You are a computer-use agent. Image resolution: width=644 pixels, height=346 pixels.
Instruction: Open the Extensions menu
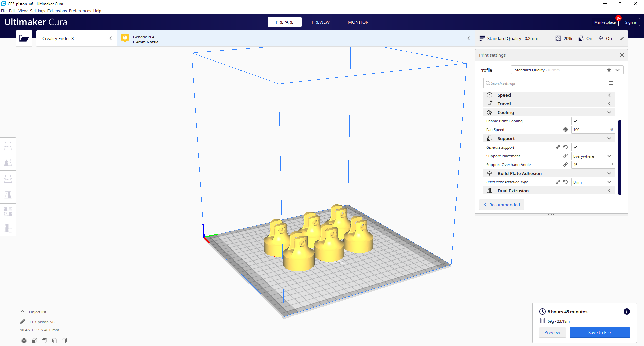pos(57,11)
